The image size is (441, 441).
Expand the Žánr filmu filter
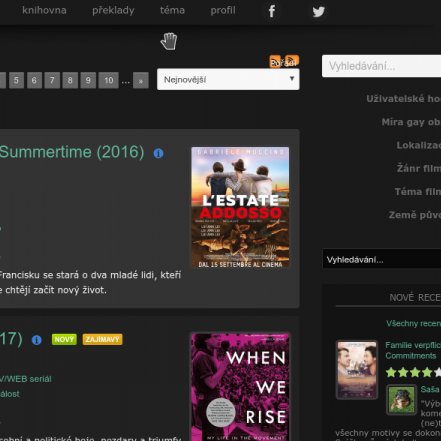pos(419,168)
